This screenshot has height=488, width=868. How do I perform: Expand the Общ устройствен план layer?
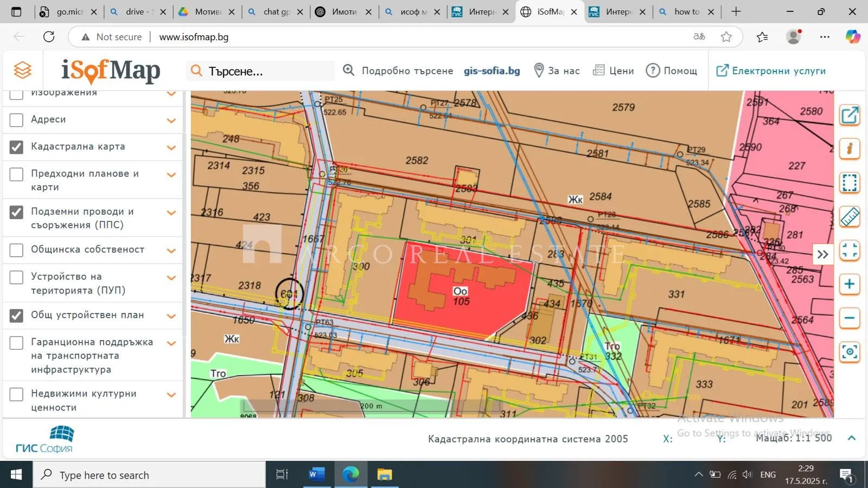click(x=171, y=316)
